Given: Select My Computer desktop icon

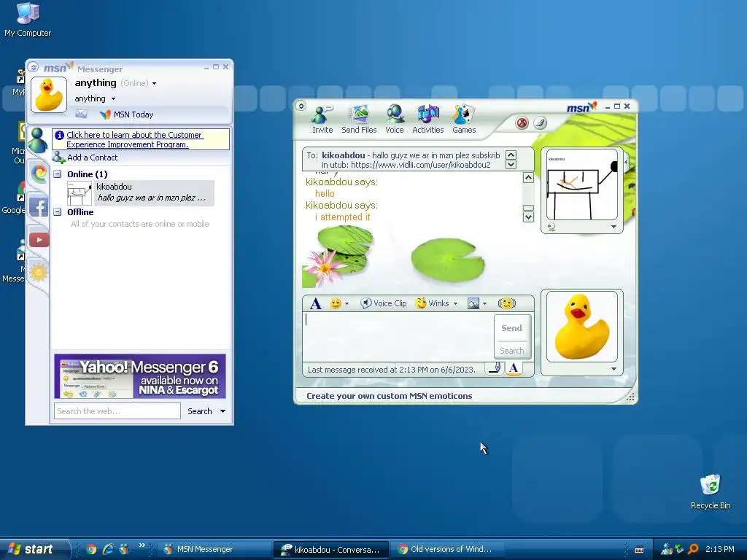Looking at the screenshot, I should point(28,20).
